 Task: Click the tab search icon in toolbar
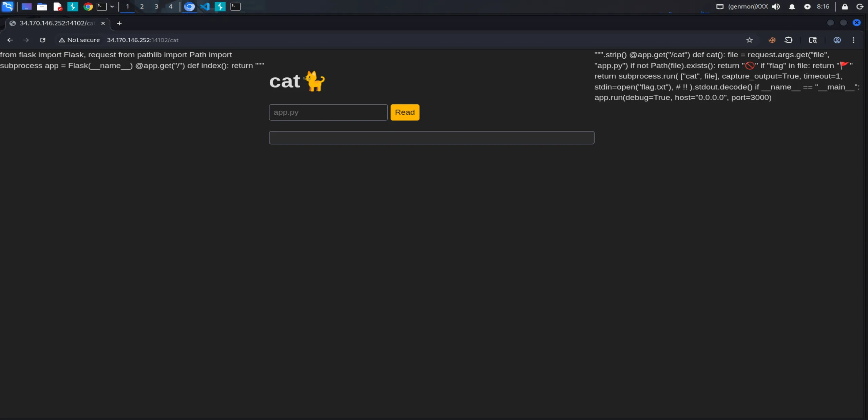[x=812, y=40]
